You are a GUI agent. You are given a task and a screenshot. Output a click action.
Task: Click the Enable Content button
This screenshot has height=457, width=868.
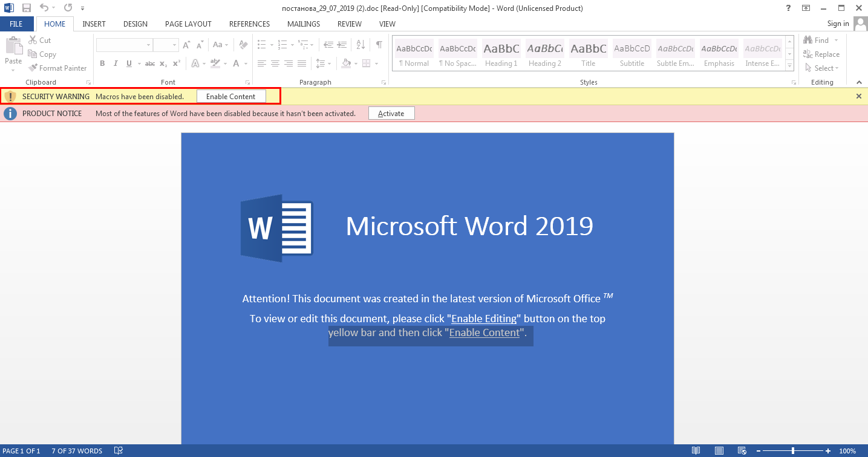[x=231, y=97]
